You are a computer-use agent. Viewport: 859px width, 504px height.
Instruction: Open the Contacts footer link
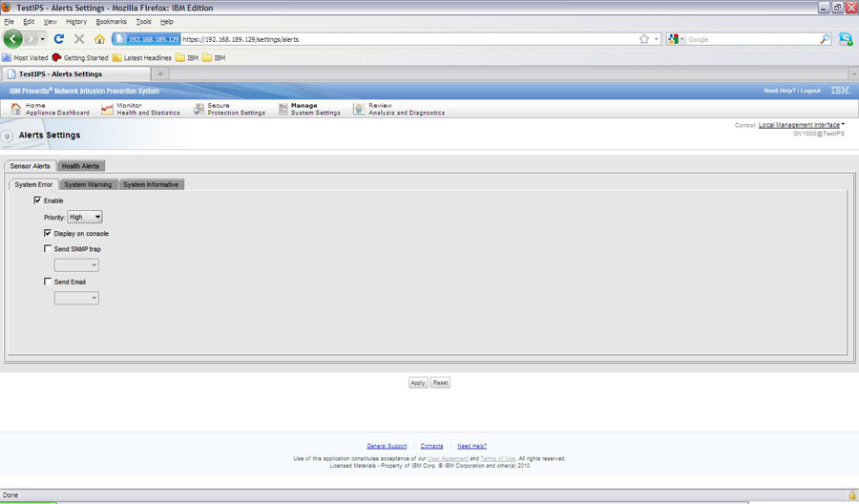(x=431, y=446)
